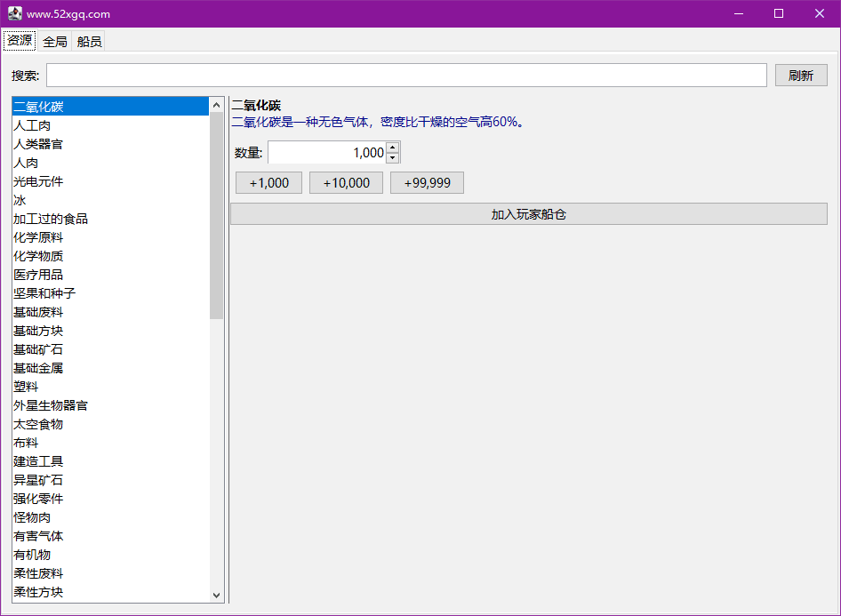
Task: Select 人工肉 in the resource list
Action: tap(110, 125)
